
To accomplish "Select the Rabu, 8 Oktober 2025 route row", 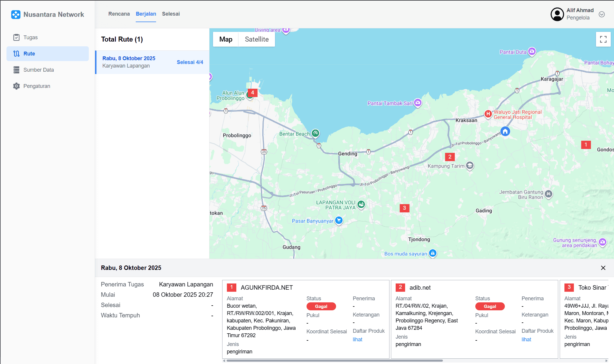I will 153,62.
